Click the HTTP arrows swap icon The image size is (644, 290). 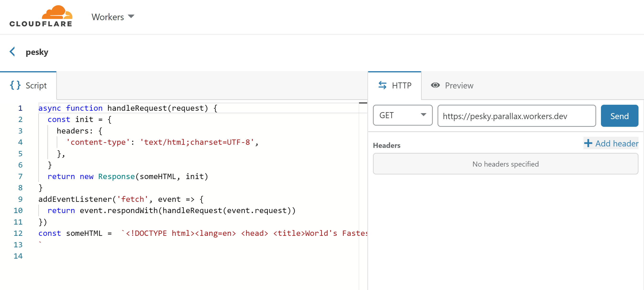382,85
